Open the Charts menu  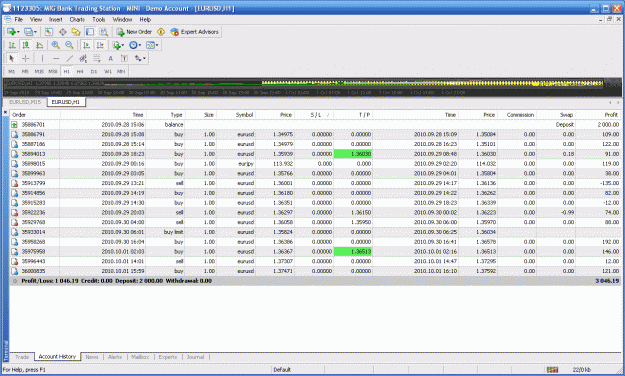pos(77,19)
